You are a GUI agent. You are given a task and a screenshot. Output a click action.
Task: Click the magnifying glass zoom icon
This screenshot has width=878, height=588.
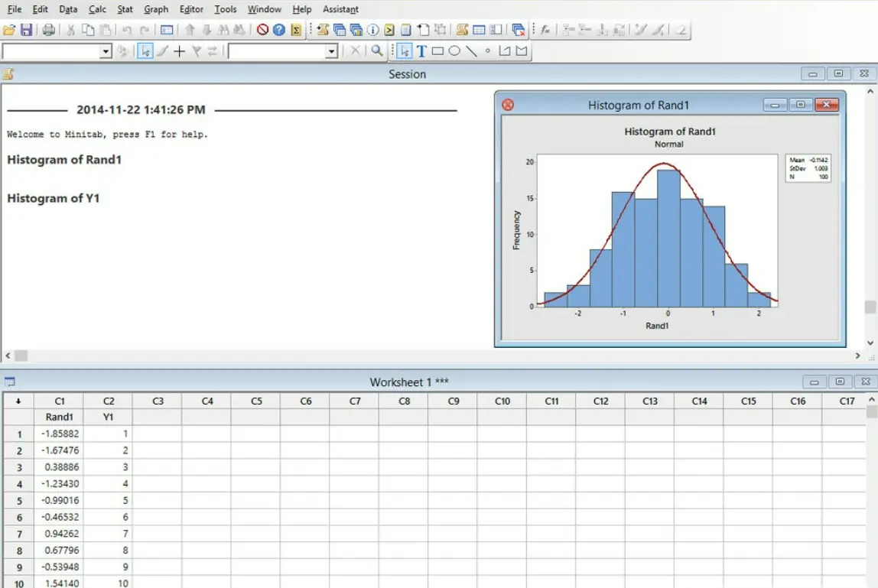[377, 51]
